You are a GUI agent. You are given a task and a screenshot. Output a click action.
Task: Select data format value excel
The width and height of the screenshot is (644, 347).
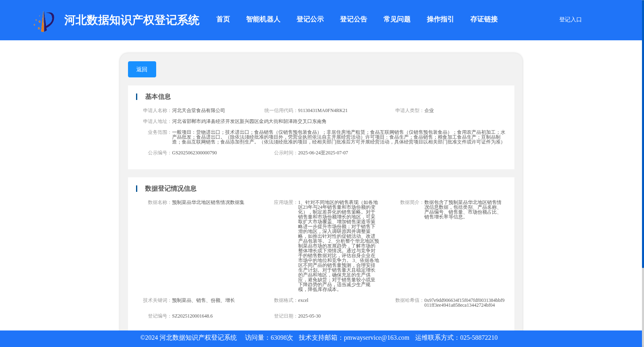point(303,300)
